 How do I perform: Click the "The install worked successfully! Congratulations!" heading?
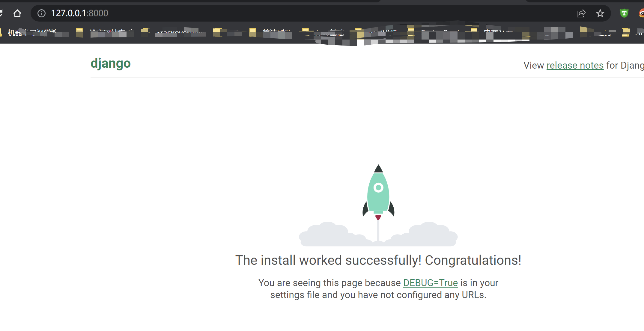pyautogui.click(x=378, y=260)
